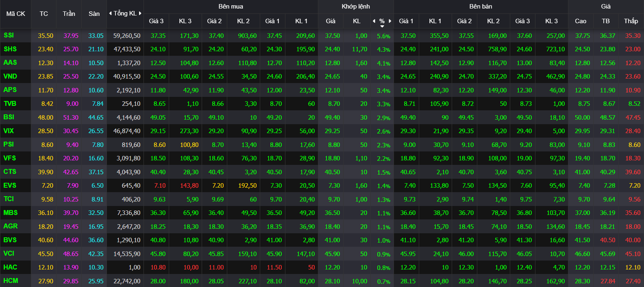Click the left arrow before the % header
This screenshot has height=287, width=644.
(x=374, y=21)
